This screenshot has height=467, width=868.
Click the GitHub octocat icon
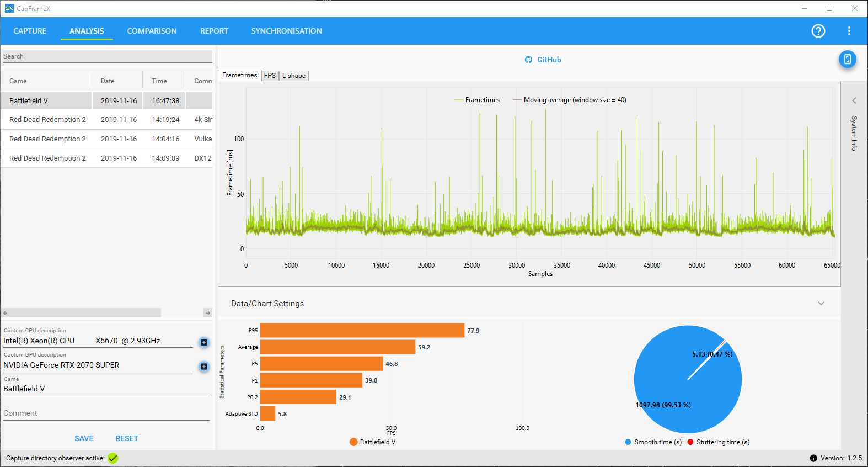(x=528, y=60)
